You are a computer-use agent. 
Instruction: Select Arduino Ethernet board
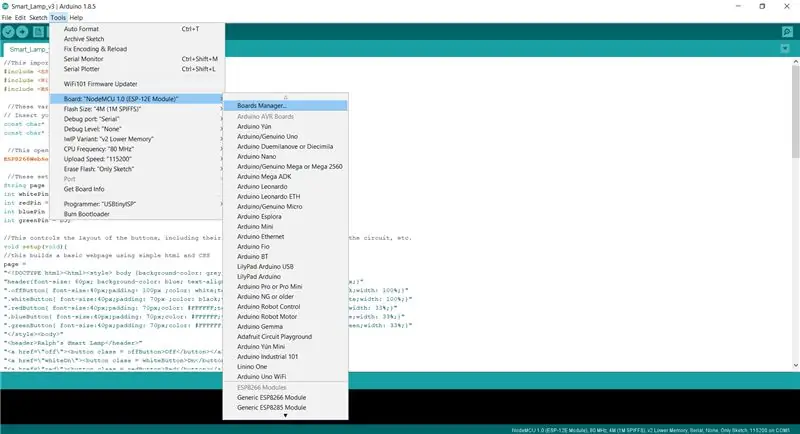(x=286, y=237)
